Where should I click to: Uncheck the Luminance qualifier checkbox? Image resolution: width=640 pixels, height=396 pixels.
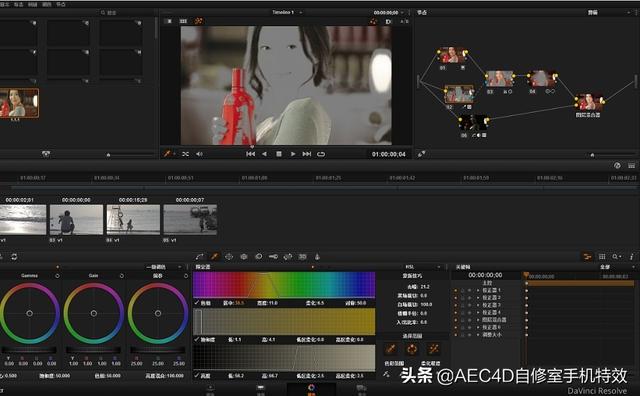197,375
